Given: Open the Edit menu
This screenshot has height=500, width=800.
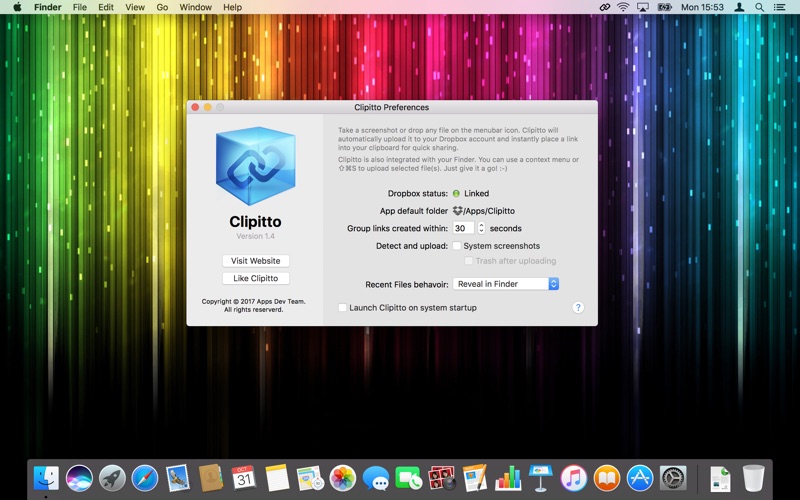Looking at the screenshot, I should pyautogui.click(x=106, y=7).
